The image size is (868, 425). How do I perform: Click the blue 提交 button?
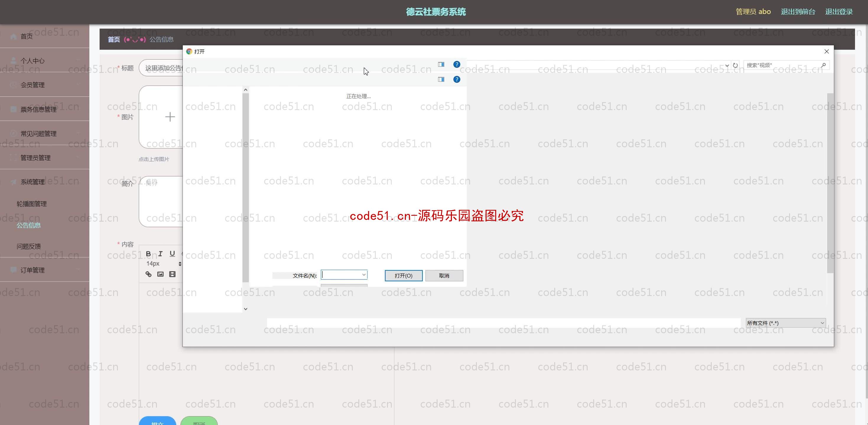pos(157,421)
